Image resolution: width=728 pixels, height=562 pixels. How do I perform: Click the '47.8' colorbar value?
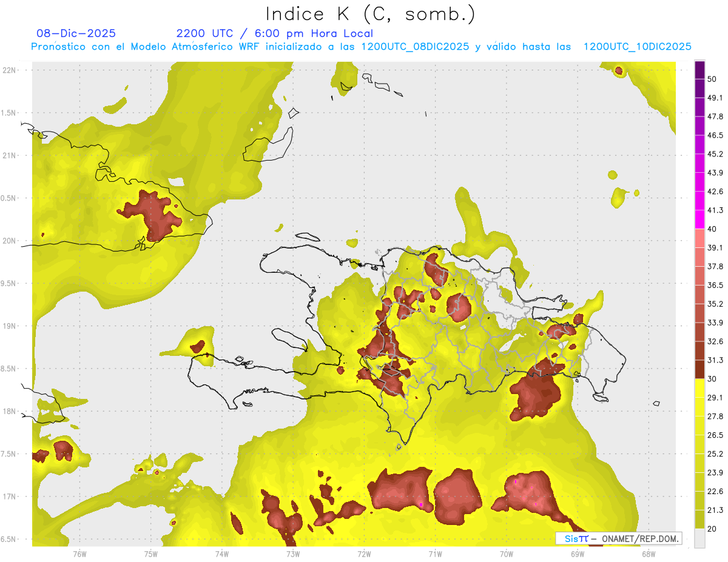[x=715, y=116]
